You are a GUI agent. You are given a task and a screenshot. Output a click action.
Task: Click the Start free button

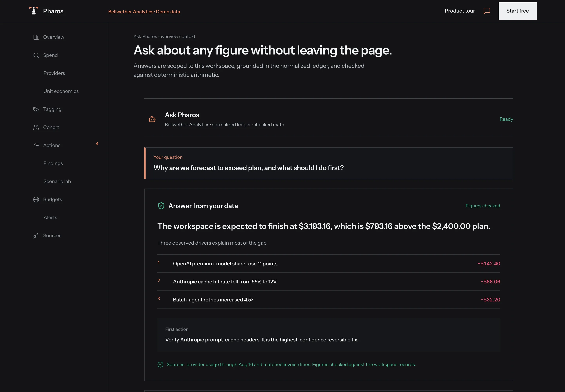(x=517, y=11)
